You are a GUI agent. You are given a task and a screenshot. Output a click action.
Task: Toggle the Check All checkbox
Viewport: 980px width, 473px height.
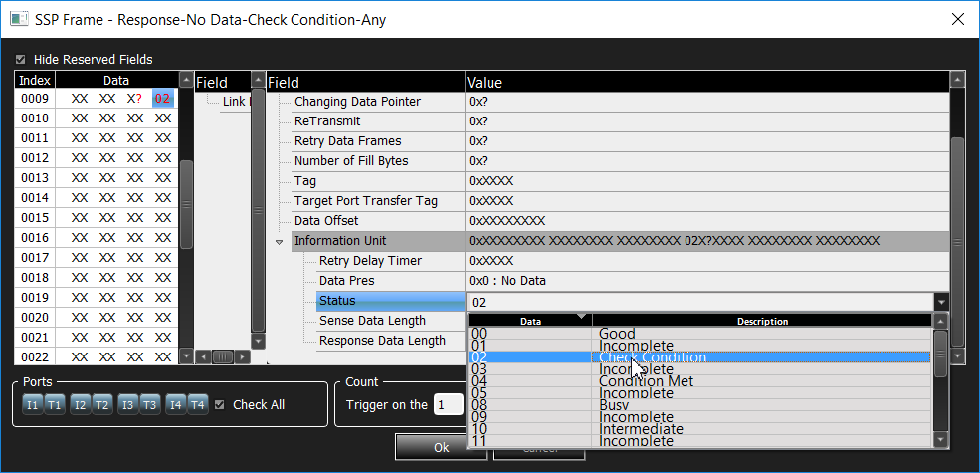coord(219,405)
